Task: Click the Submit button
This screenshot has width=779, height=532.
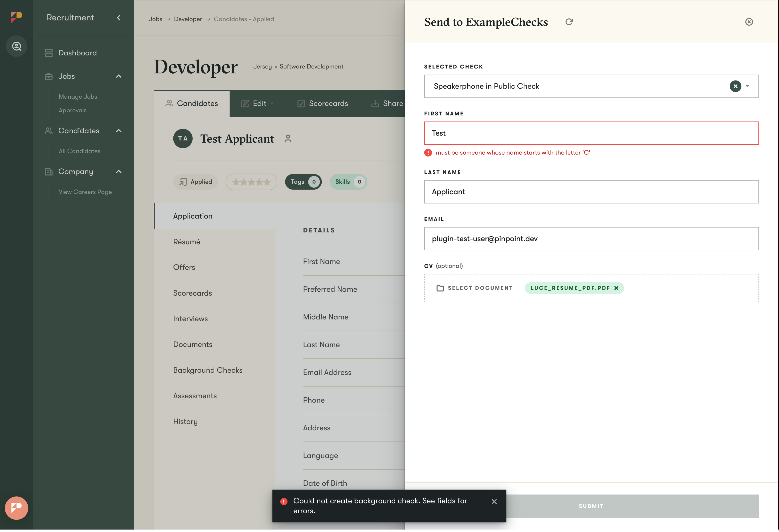Action: tap(591, 506)
